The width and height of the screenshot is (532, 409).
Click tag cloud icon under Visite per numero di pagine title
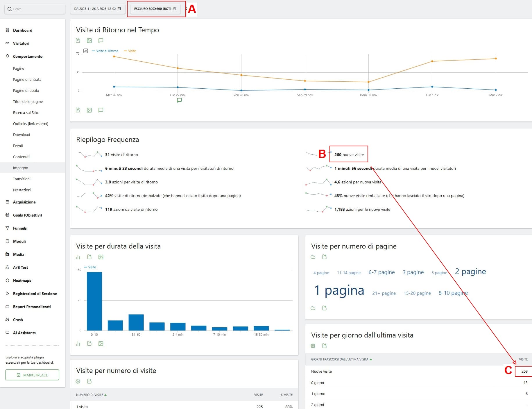coord(313,257)
